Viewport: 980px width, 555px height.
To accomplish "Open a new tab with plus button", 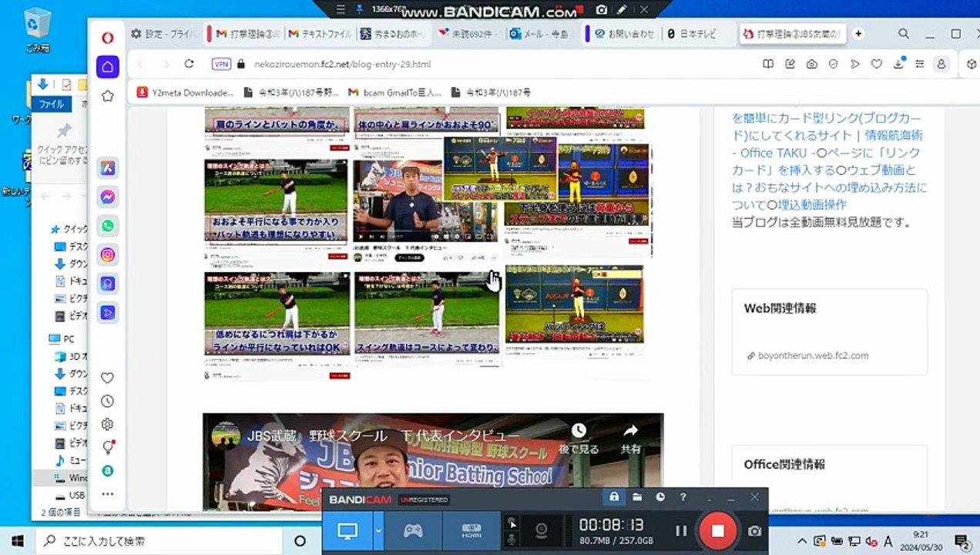I will point(858,34).
